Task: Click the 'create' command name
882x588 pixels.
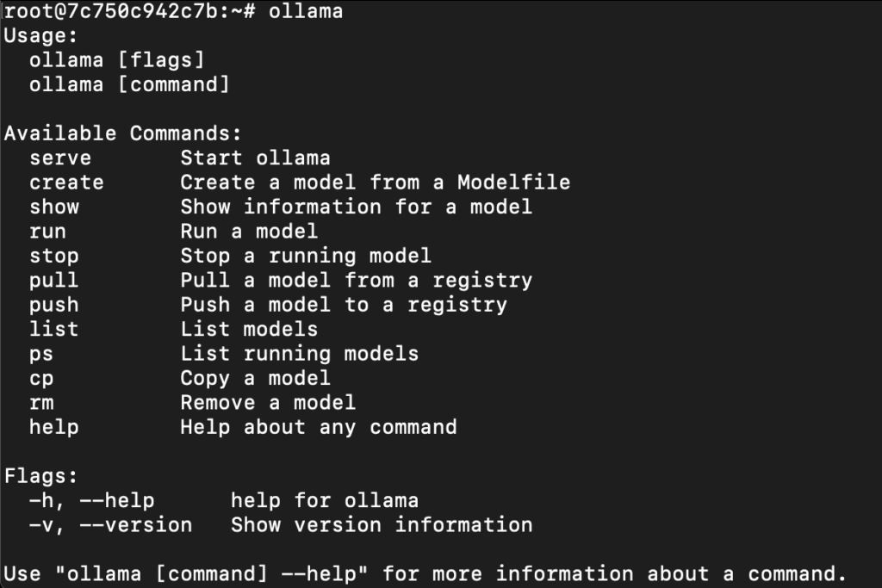Action: pos(66,183)
